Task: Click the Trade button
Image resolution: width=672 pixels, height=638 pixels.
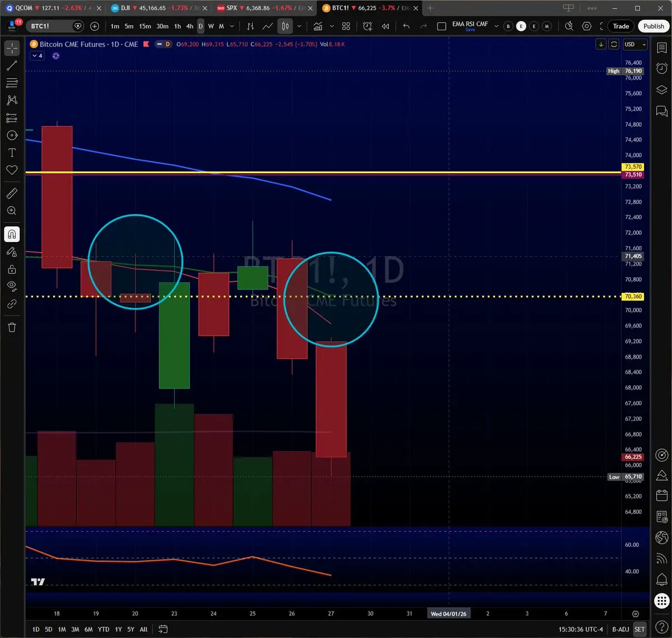Action: coord(621,26)
